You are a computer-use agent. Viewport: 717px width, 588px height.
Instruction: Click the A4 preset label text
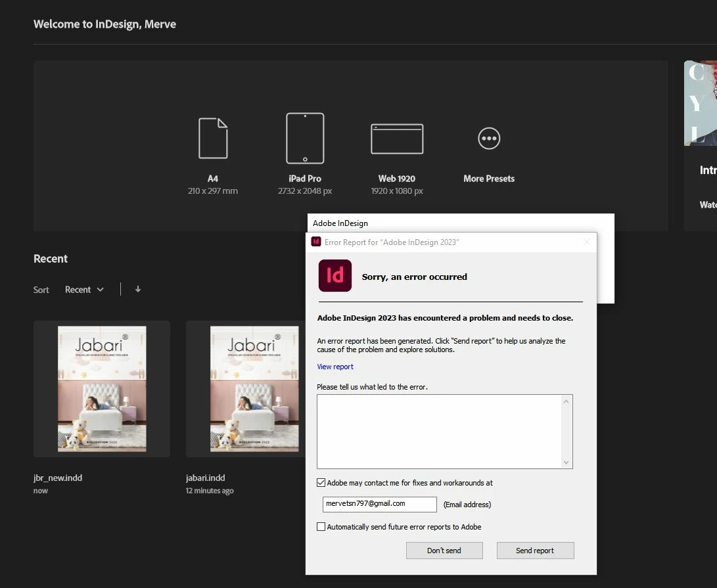213,179
